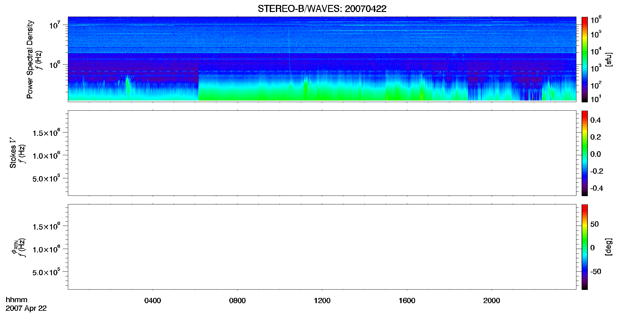The height and width of the screenshot is (332, 644).
Task: Click the 10^4 label on the sfu colorbar
Action: [596, 51]
